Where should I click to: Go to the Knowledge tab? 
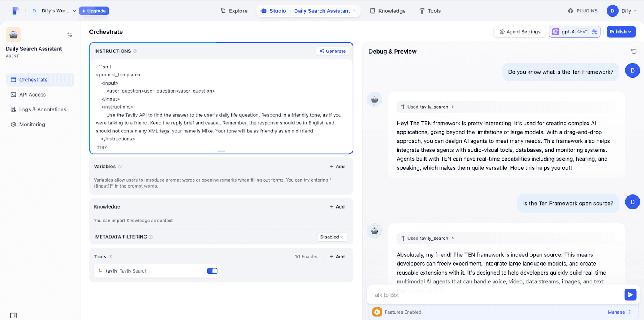[x=388, y=11]
